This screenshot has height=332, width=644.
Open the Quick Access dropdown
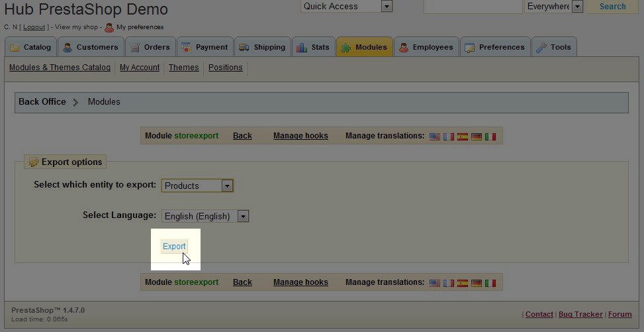pos(346,7)
